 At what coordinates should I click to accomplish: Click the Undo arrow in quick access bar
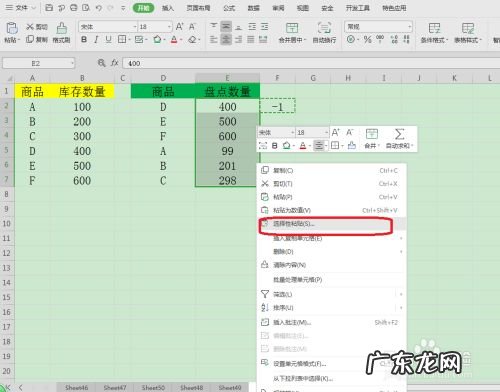99,8
